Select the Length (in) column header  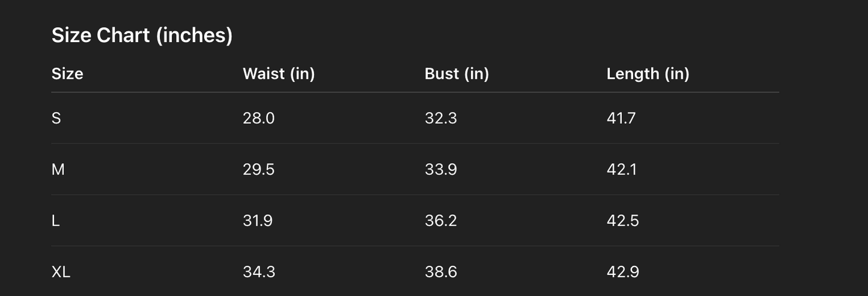point(648,74)
